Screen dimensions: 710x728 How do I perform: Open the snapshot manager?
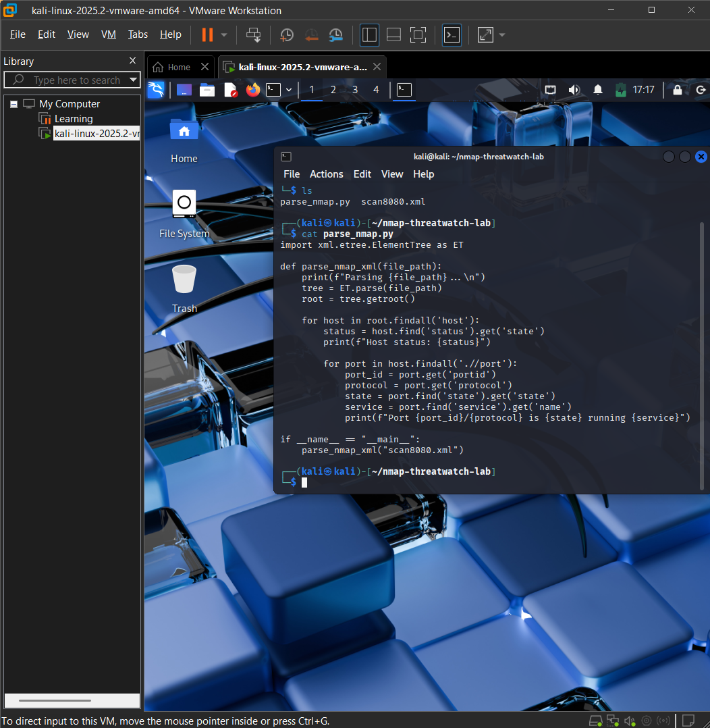pos(335,35)
